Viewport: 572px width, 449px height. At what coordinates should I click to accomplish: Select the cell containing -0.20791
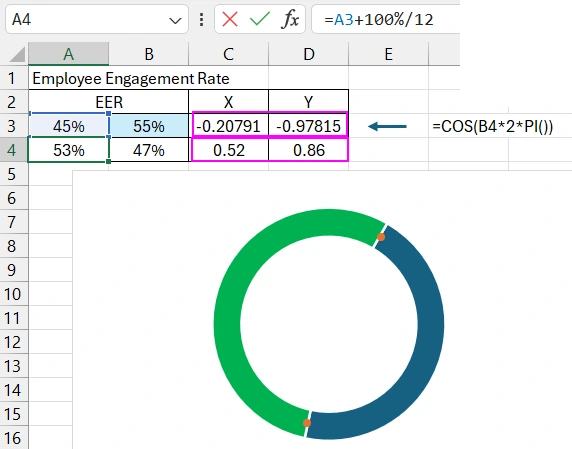(228, 126)
